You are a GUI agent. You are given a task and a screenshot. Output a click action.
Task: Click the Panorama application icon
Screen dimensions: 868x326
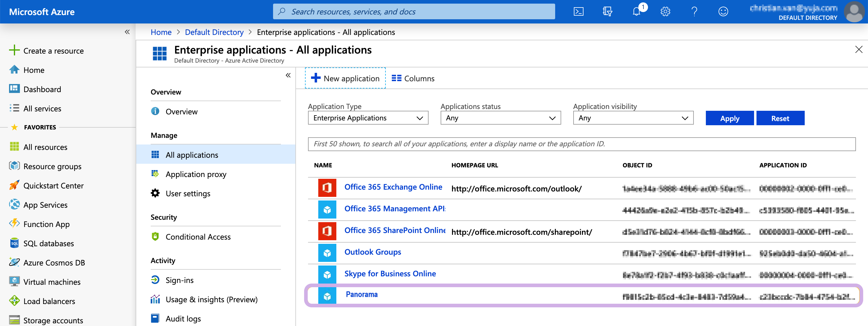(327, 296)
